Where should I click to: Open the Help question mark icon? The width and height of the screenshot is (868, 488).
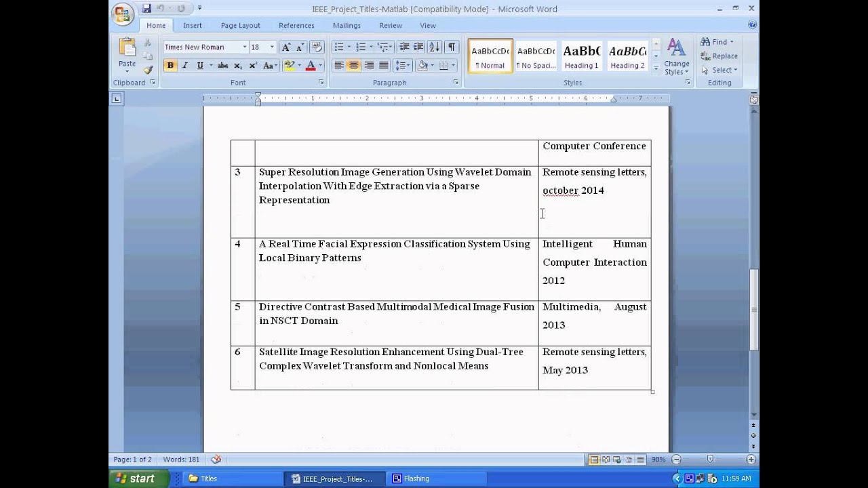point(752,25)
